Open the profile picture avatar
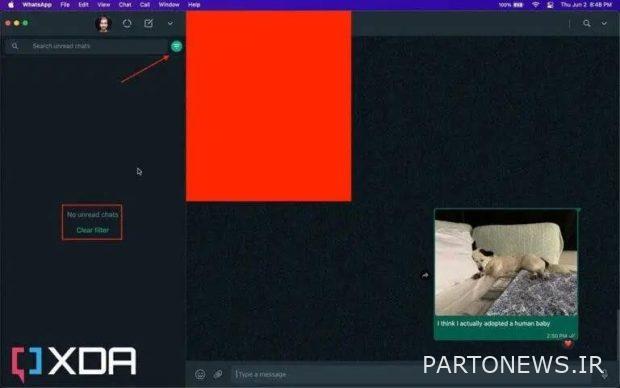Image resolution: width=620 pixels, height=388 pixels. coord(103,24)
